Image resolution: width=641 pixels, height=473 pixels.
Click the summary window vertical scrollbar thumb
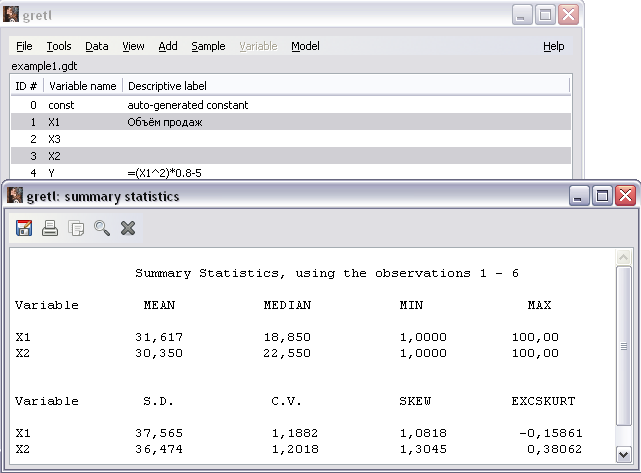[x=623, y=346]
